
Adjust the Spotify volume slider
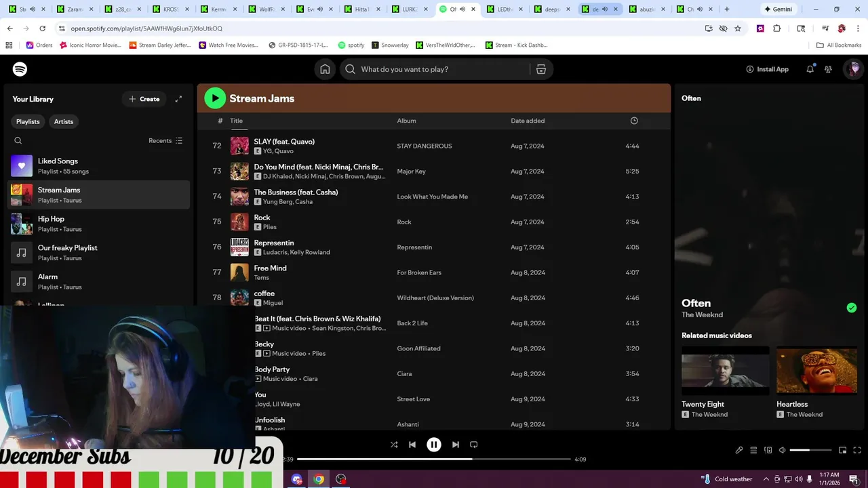(810, 450)
